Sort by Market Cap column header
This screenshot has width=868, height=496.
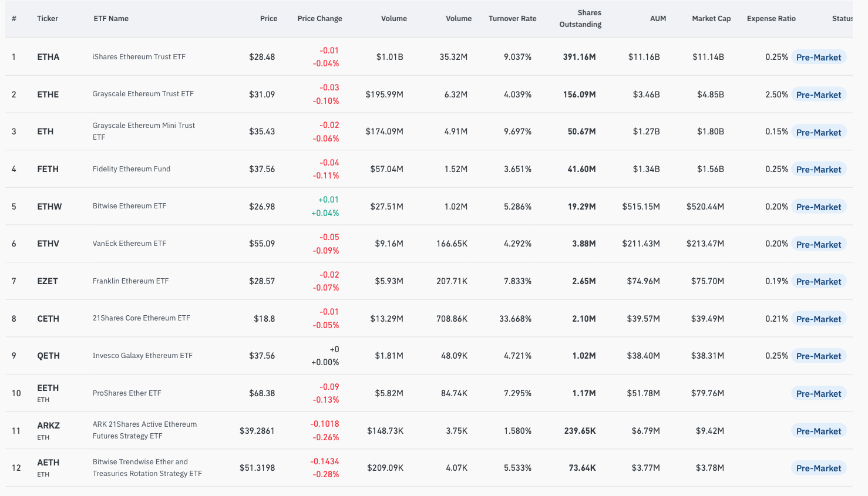tap(711, 19)
